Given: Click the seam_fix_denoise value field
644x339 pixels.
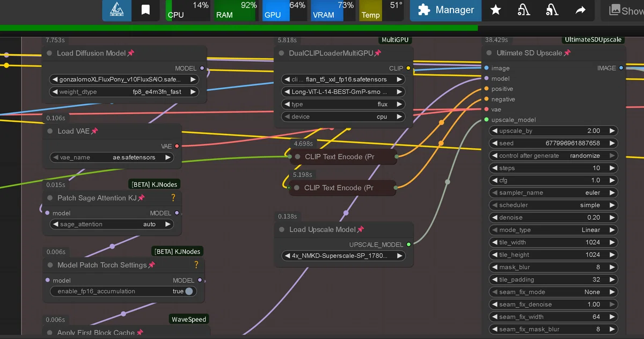Looking at the screenshot, I should point(553,304).
